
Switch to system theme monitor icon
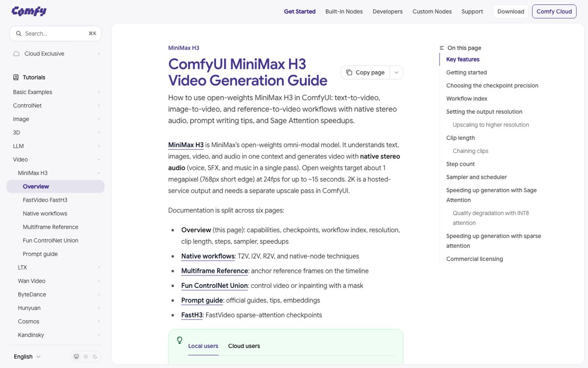tap(76, 357)
